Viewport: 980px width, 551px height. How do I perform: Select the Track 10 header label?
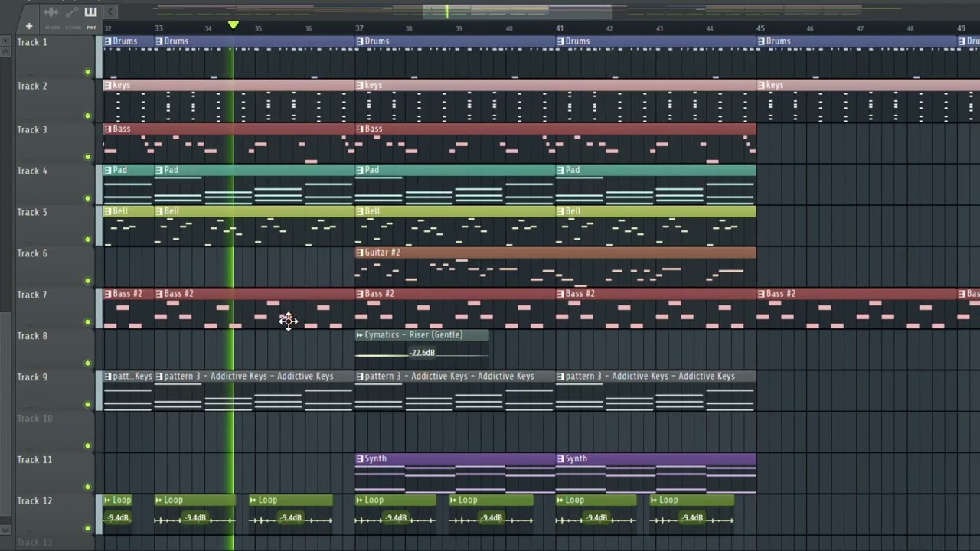pos(34,419)
